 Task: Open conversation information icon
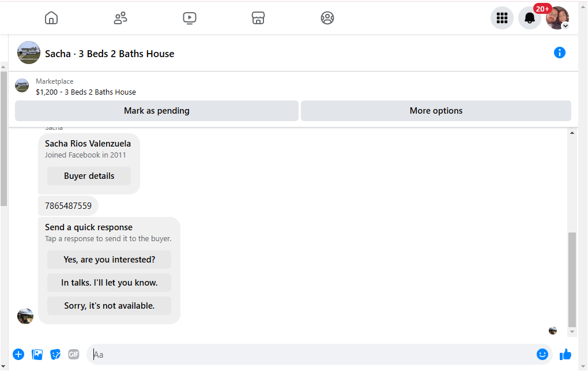[x=559, y=53]
